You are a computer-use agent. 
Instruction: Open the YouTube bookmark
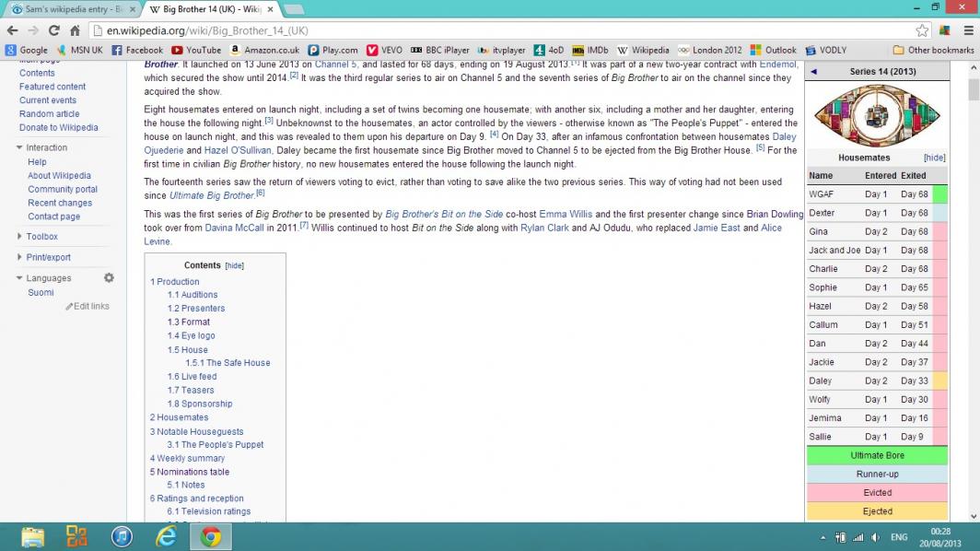pyautogui.click(x=195, y=50)
